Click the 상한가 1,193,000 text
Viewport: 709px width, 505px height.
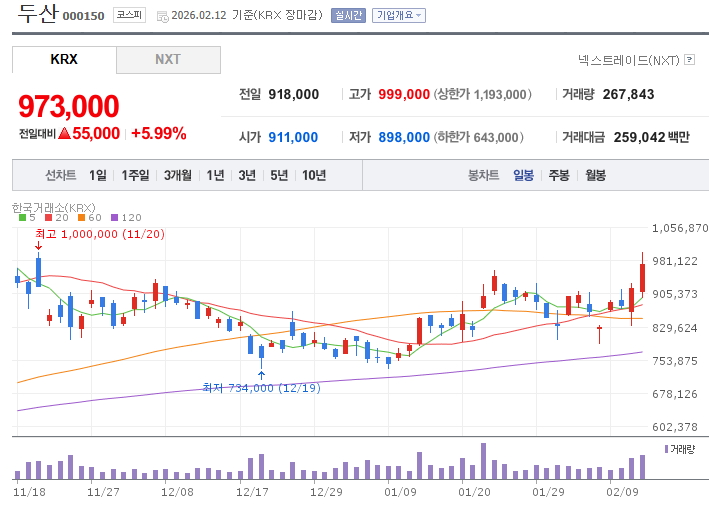click(x=482, y=94)
